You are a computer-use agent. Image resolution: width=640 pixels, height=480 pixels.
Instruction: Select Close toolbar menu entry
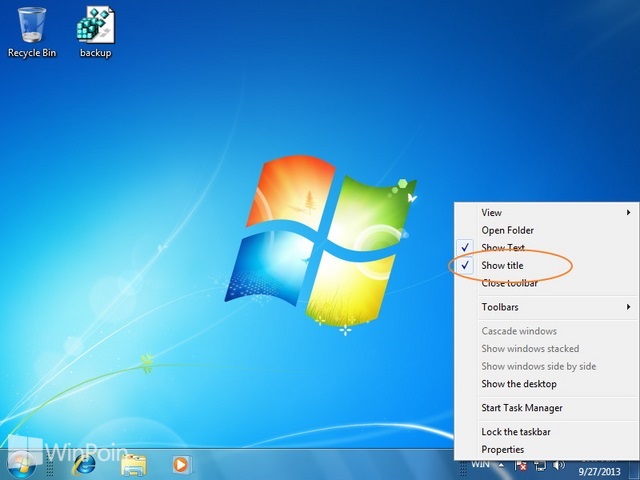tap(547, 283)
